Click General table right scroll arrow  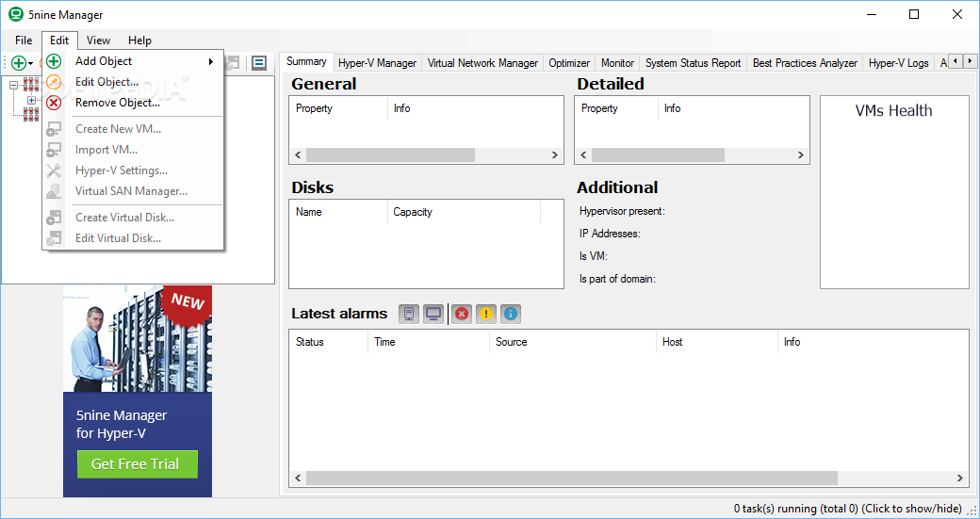click(554, 154)
